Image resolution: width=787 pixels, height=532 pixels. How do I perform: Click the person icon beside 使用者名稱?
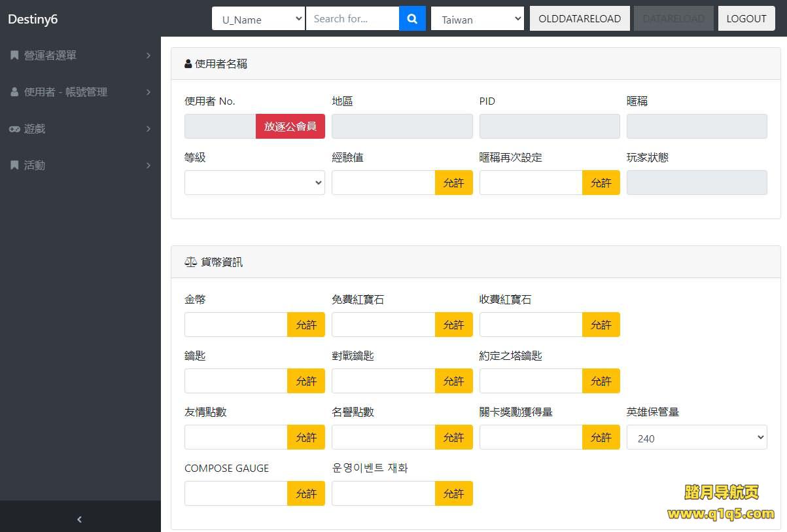click(x=188, y=64)
